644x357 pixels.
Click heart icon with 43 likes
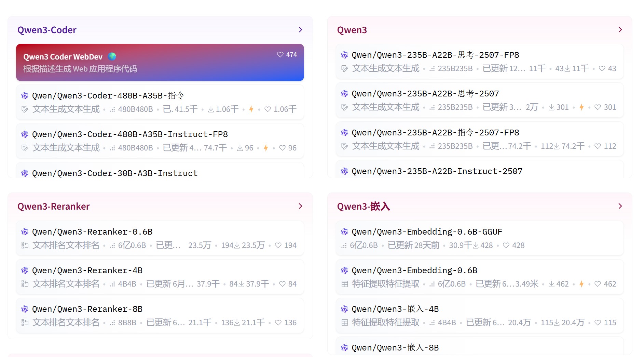pyautogui.click(x=602, y=69)
